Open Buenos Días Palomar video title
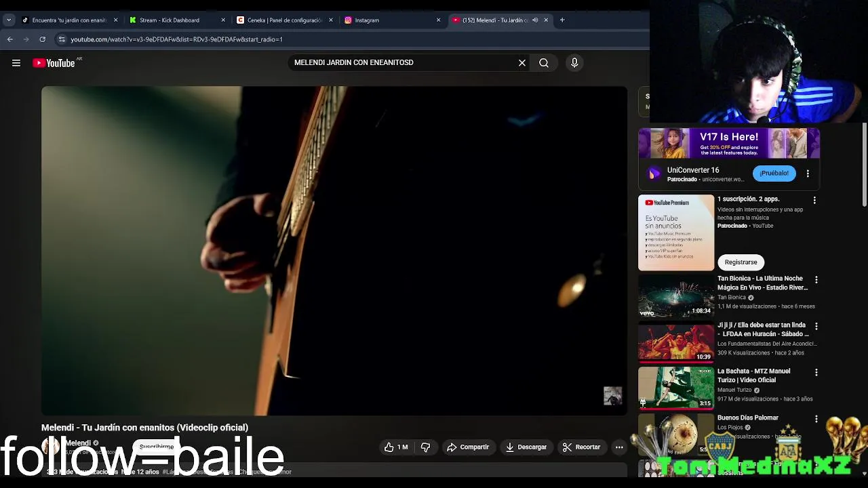This screenshot has height=488, width=868. tap(747, 418)
